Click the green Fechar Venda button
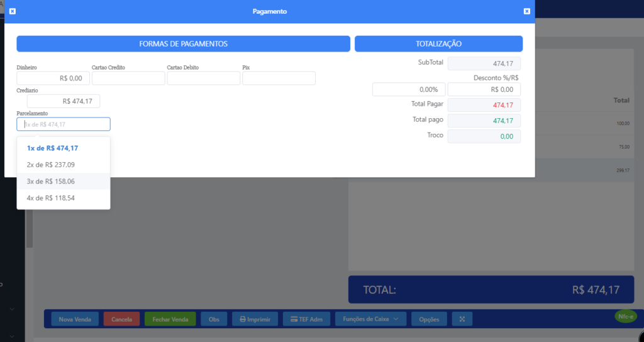644x342 pixels. click(170, 319)
